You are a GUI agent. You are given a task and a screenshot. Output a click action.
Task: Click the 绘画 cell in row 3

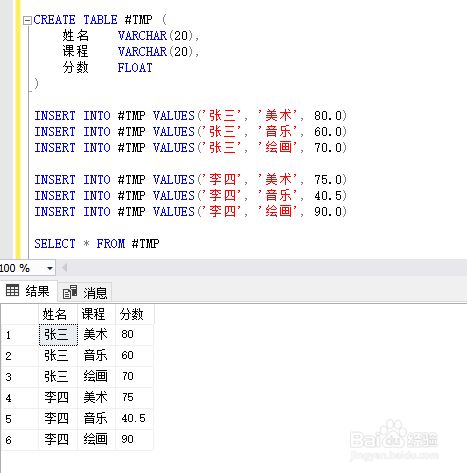tap(96, 377)
